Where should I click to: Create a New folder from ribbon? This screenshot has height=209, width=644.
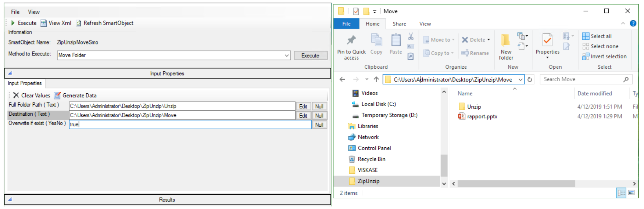coord(506,40)
